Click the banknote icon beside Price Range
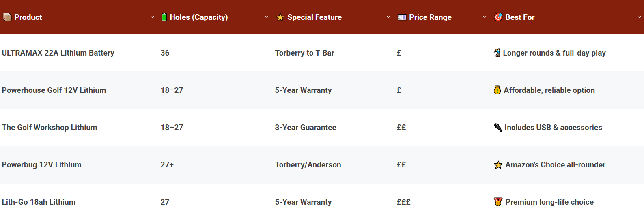The width and height of the screenshot is (644, 220). [402, 17]
